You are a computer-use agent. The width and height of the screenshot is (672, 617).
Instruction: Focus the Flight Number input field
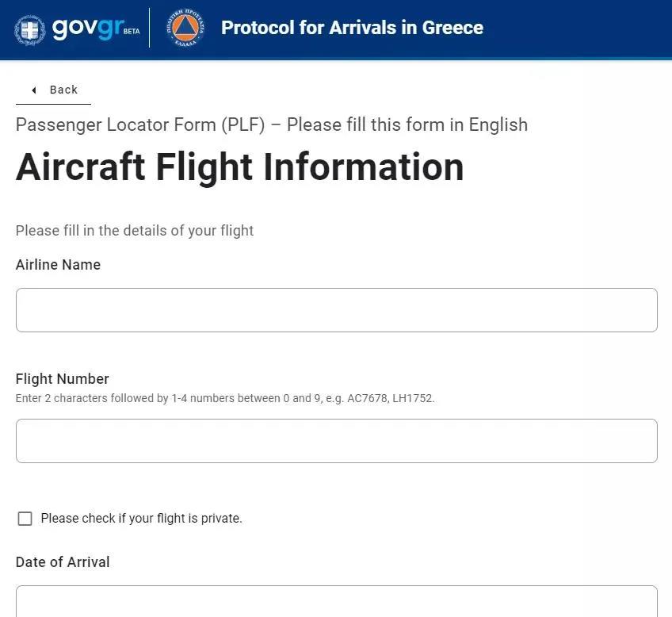pyautogui.click(x=336, y=441)
